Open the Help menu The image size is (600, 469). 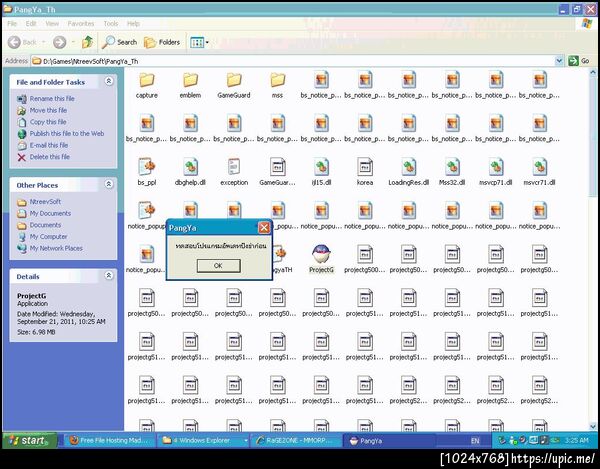click(x=133, y=24)
